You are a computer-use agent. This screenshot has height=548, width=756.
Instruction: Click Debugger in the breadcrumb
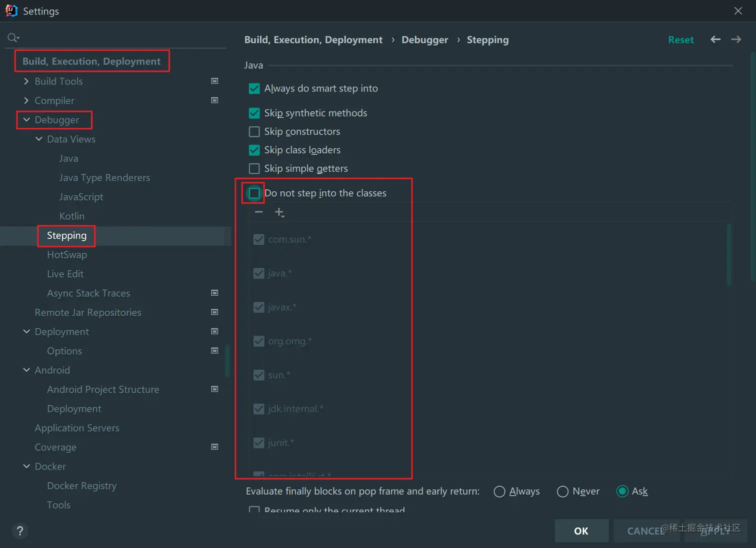(425, 40)
